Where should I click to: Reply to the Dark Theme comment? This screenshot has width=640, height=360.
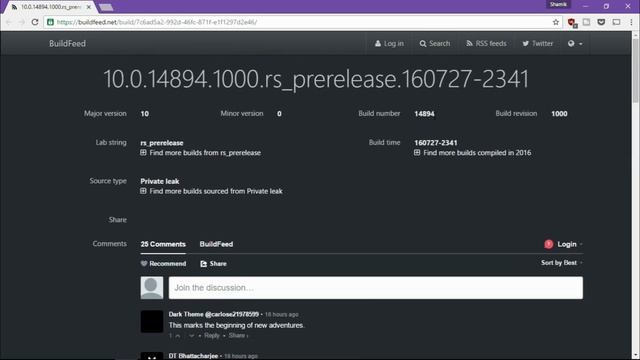pyautogui.click(x=211, y=336)
